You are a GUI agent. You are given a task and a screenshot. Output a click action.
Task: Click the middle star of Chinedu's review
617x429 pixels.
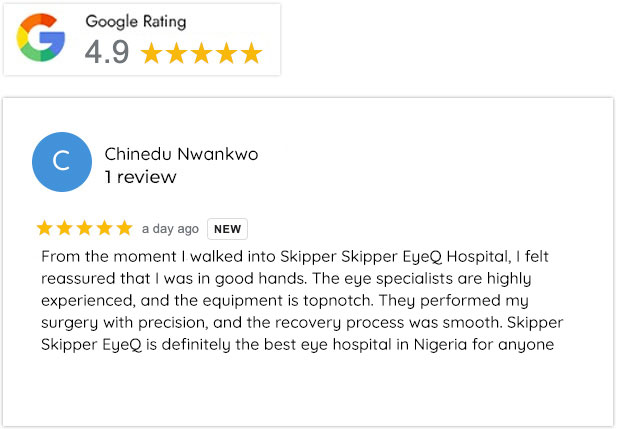tap(84, 228)
